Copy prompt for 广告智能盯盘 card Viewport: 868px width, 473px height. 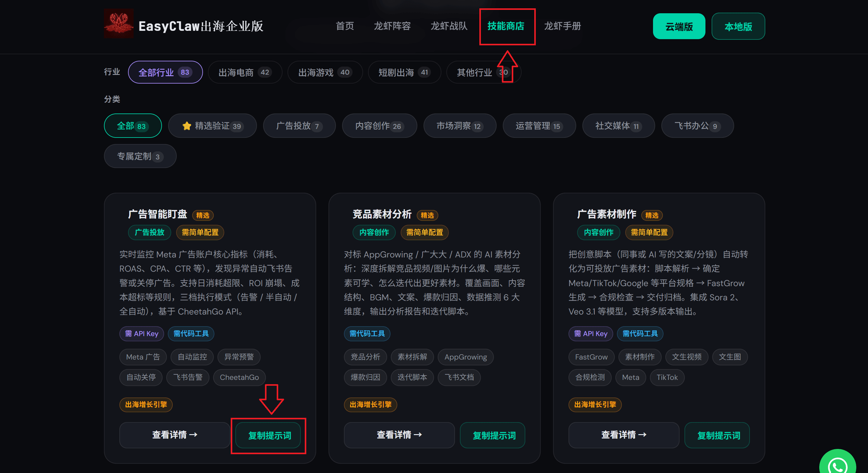268,435
